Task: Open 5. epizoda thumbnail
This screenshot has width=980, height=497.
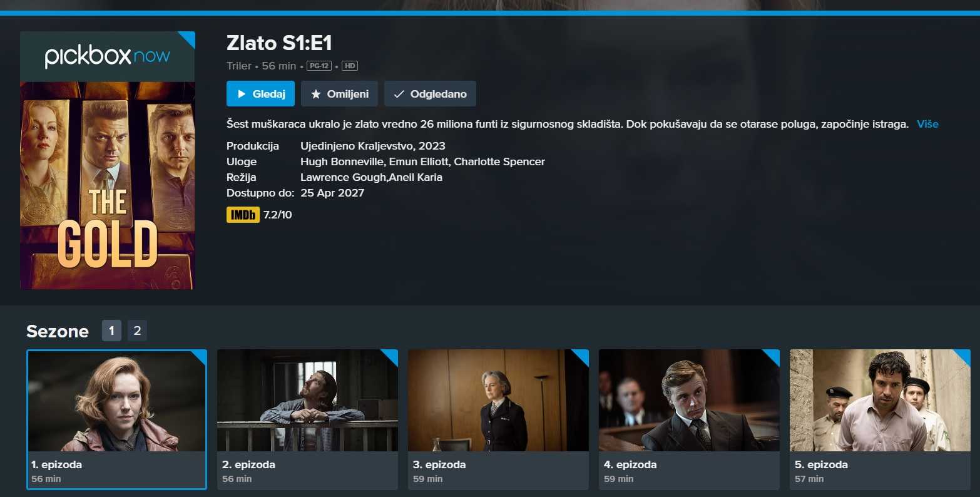Action: coord(880,401)
